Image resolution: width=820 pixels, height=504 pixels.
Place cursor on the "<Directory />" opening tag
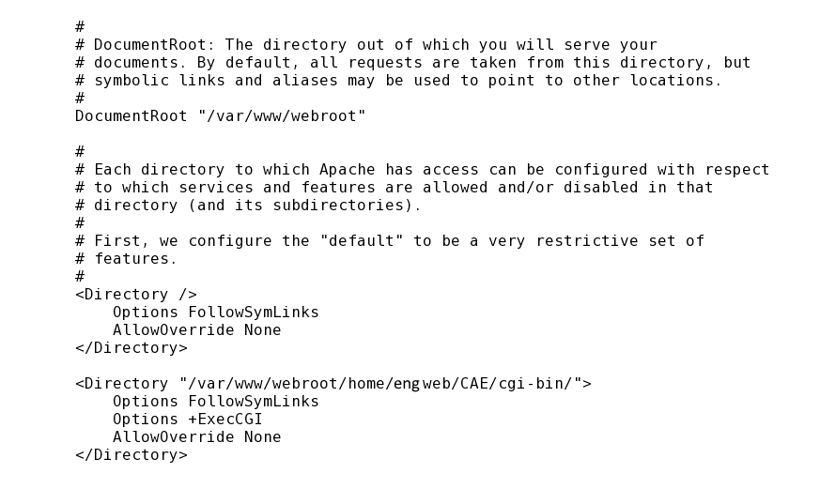pos(136,294)
